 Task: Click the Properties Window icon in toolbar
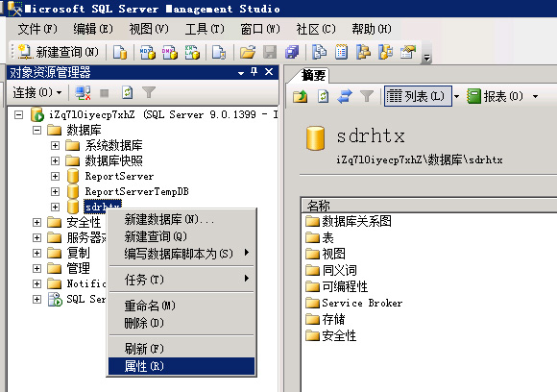(408, 52)
